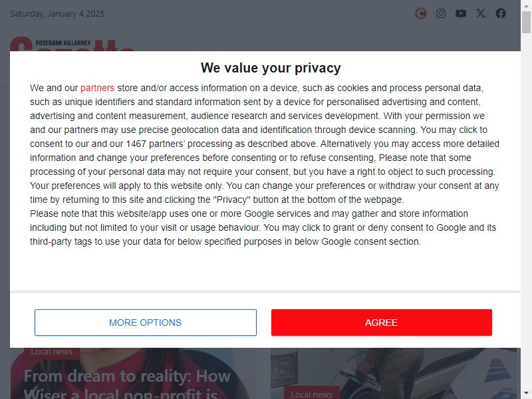Go to the Facebook page icon
Screen dimensions: 532x399
501,13
